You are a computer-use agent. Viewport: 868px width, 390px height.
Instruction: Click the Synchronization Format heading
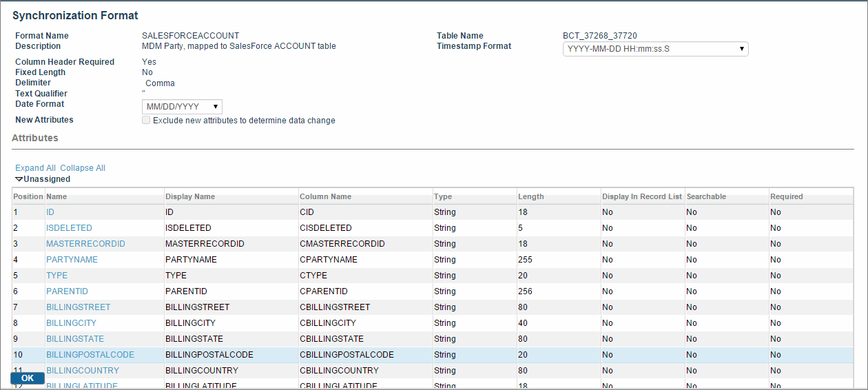click(x=75, y=15)
